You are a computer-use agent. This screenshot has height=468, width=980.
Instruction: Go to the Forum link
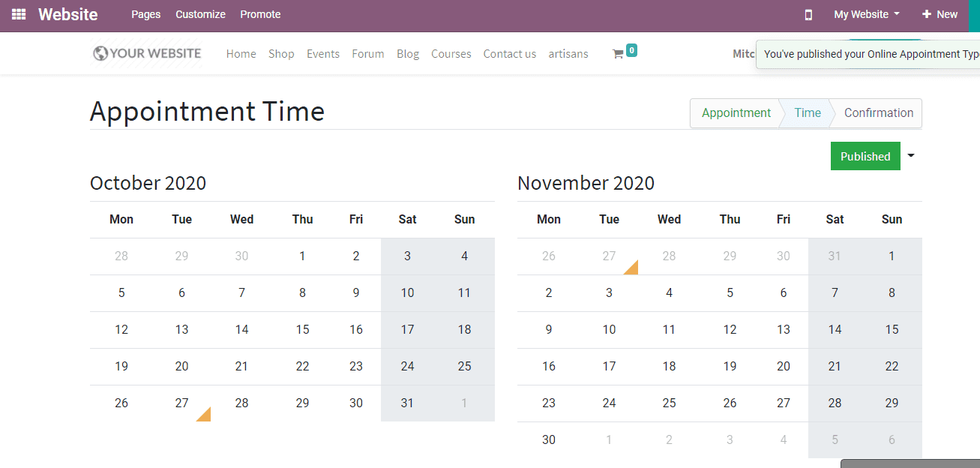(x=368, y=54)
